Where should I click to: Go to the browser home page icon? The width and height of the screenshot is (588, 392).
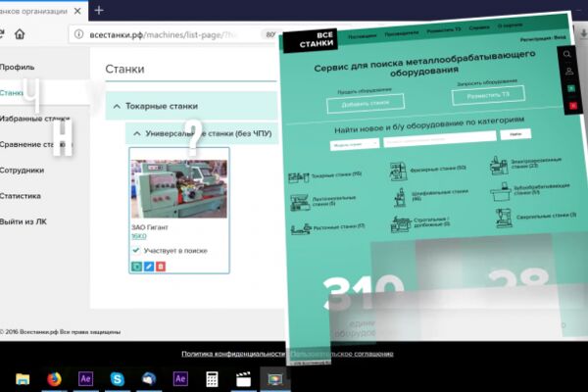tap(20, 34)
